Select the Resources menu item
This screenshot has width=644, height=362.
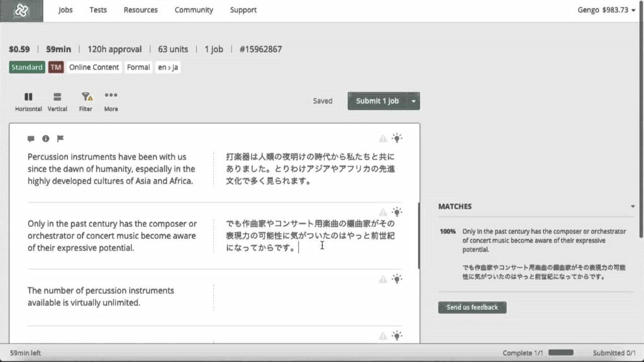[x=140, y=10]
